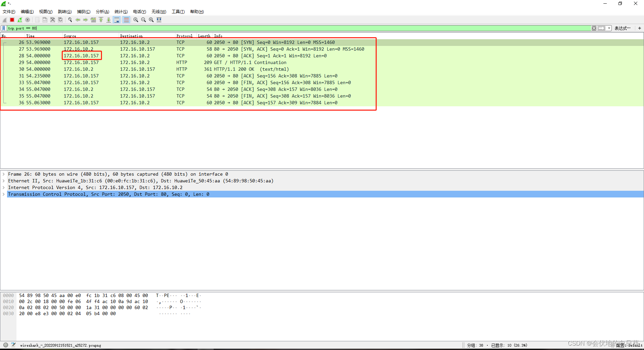Go forward to the next packet
Viewport: 644px width, 350px height.
pos(85,20)
